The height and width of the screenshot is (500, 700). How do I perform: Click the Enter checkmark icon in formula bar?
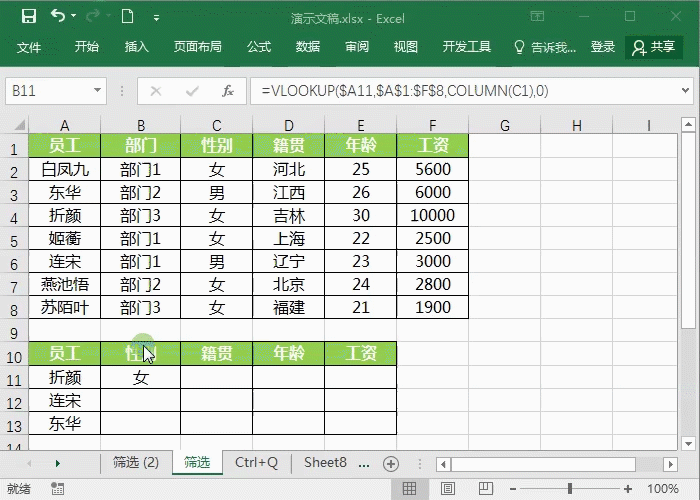[192, 92]
